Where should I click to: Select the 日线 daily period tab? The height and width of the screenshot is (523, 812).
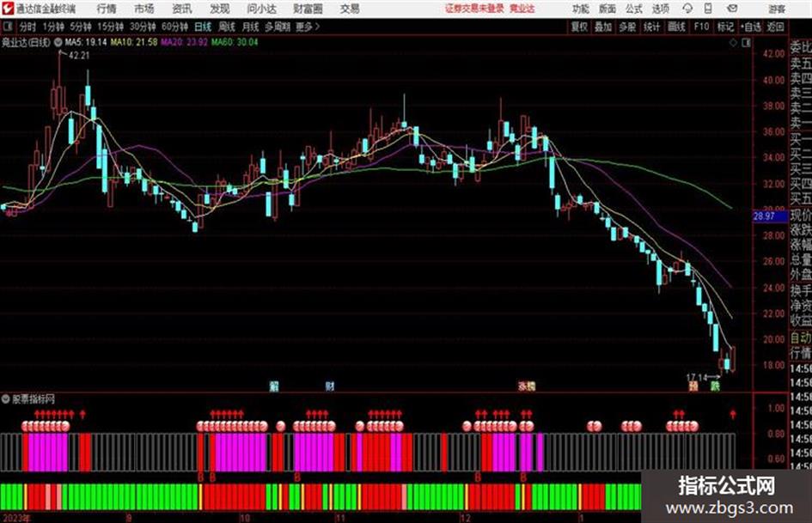point(203,27)
